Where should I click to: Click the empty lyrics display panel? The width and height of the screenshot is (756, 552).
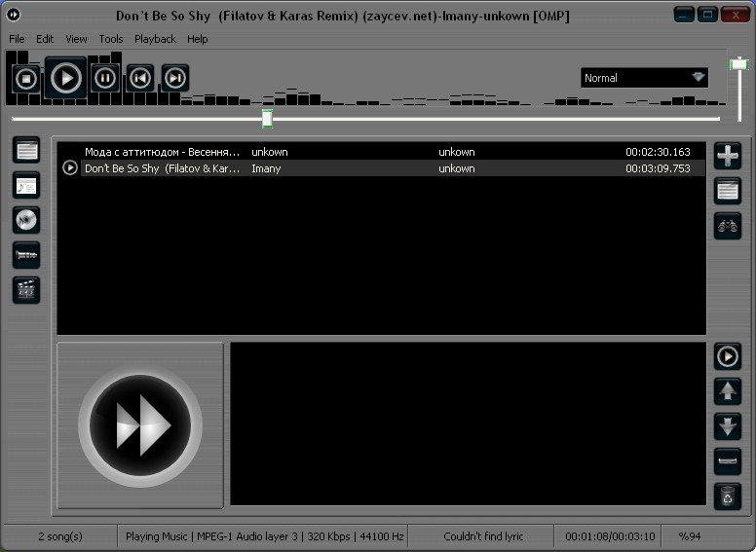point(469,423)
